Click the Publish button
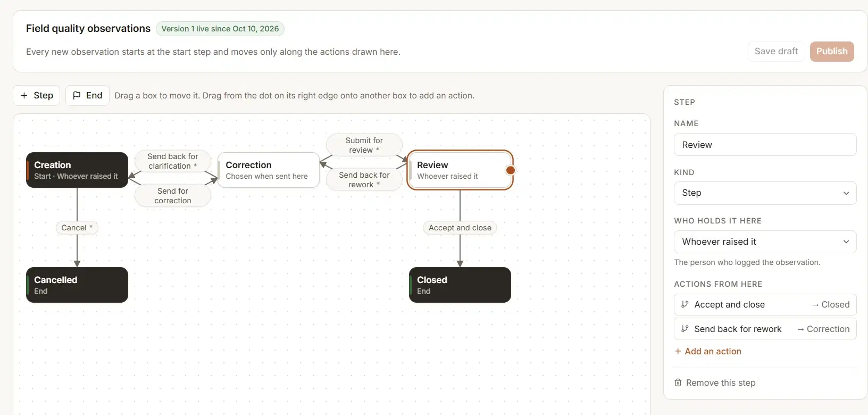This screenshot has height=415, width=868. (x=832, y=52)
